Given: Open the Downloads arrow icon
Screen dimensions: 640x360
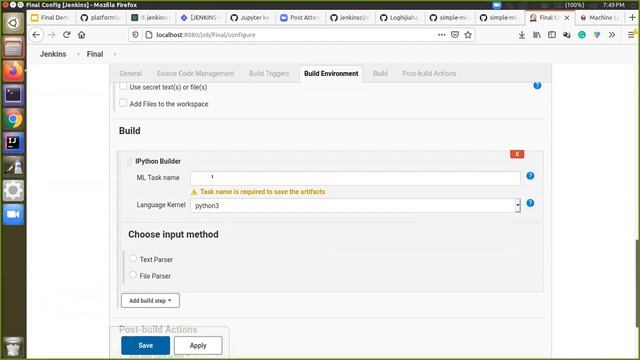Looking at the screenshot, I should (522, 35).
